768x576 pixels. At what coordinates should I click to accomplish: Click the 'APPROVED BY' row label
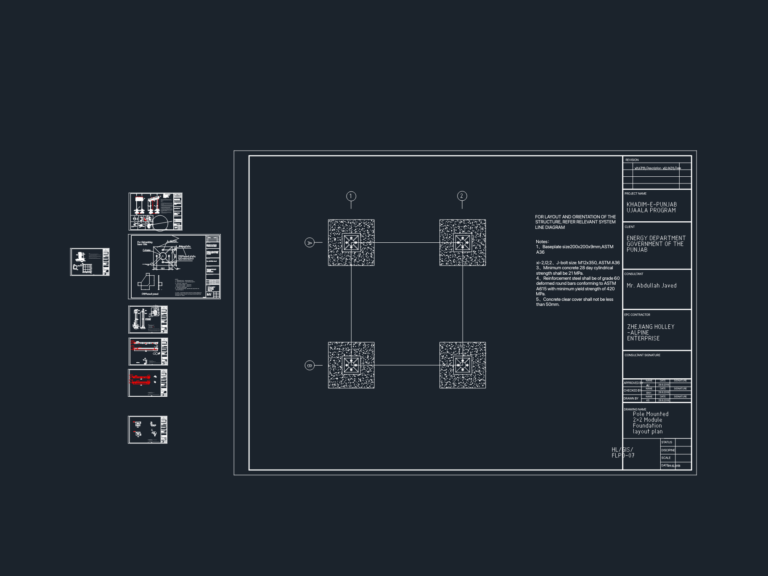(x=632, y=383)
